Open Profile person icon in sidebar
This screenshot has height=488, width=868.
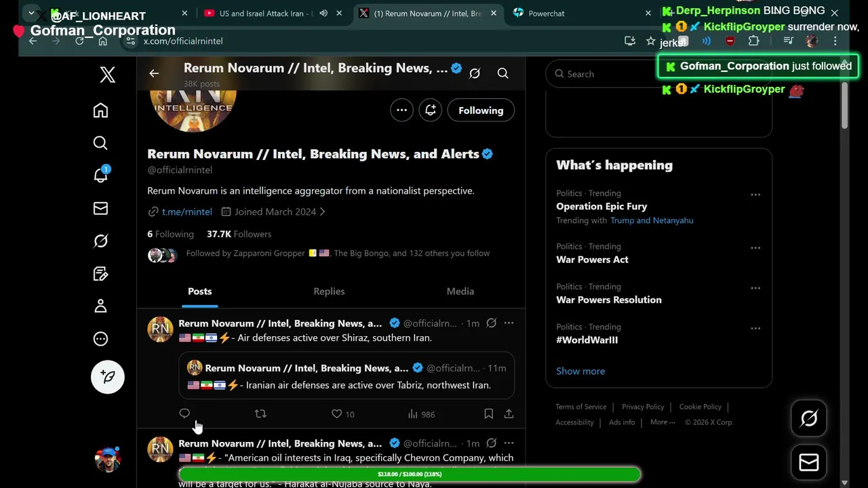[100, 306]
